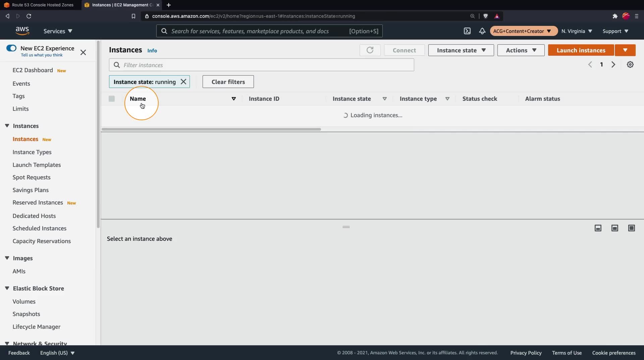Open Volumes under Elastic Block Store
Screen dimensions: 644x360
click(x=24, y=302)
